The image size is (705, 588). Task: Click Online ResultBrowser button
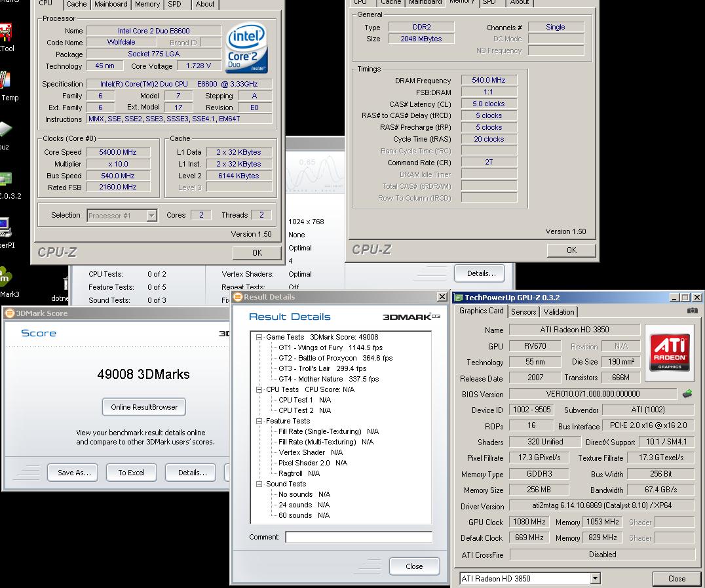pos(144,407)
